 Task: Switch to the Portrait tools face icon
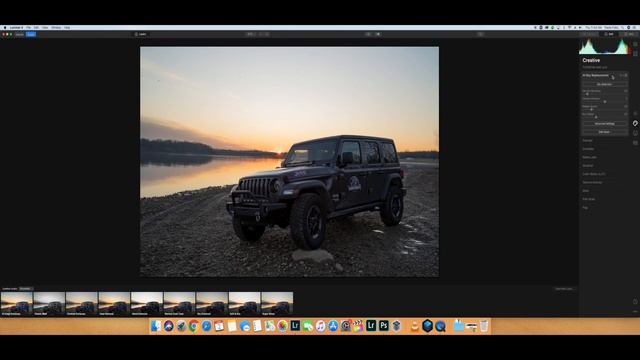[635, 133]
